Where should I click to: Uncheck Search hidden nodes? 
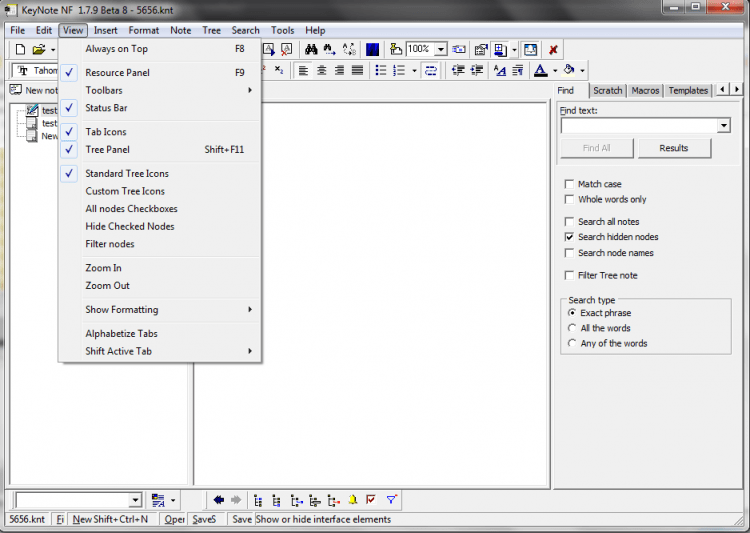[569, 237]
